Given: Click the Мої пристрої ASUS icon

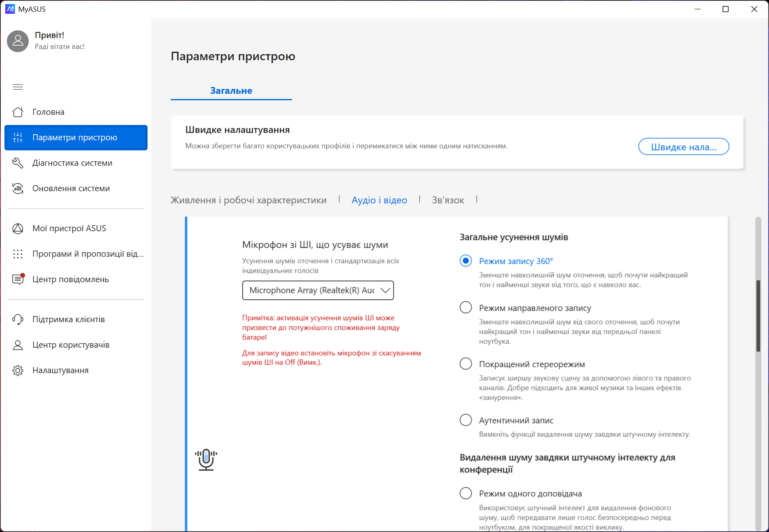Looking at the screenshot, I should pos(18,228).
